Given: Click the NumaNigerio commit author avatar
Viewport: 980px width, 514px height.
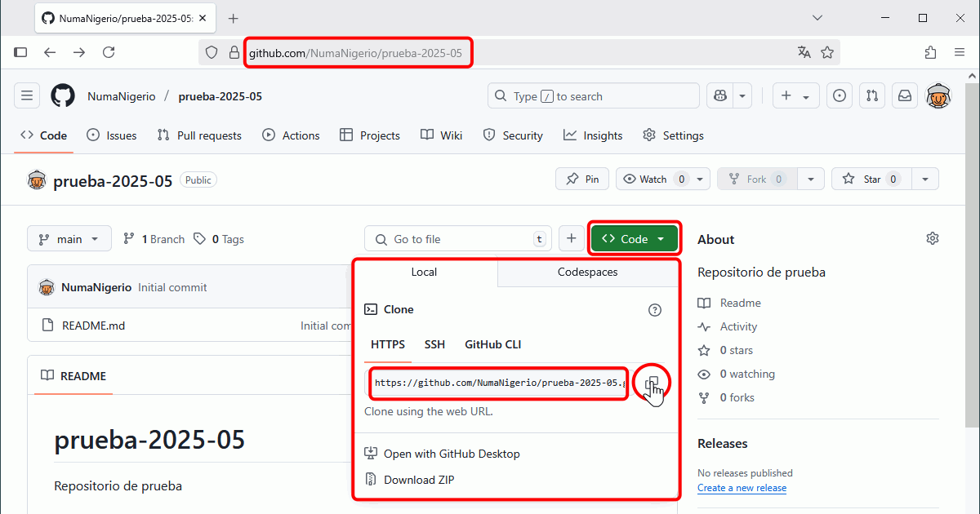Looking at the screenshot, I should tap(47, 287).
